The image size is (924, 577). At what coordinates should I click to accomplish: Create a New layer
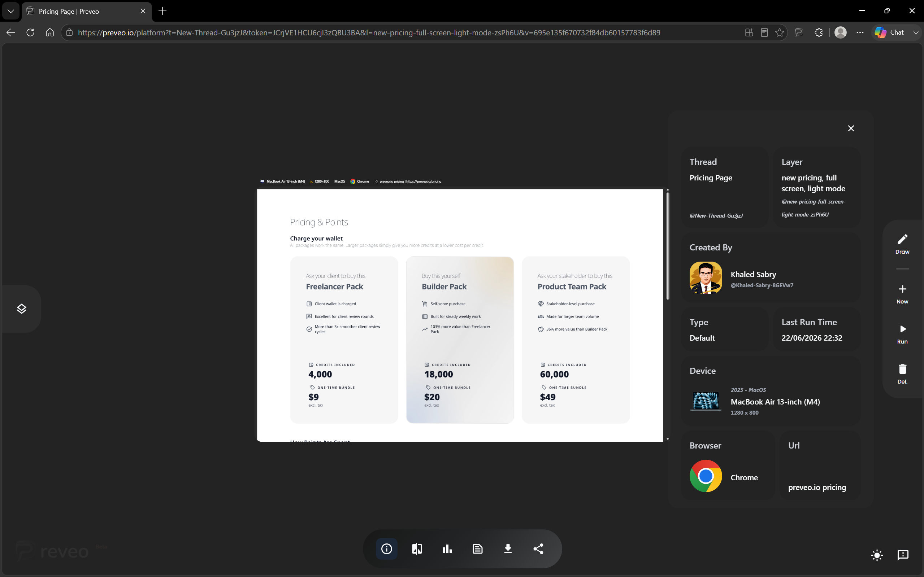[x=902, y=294]
